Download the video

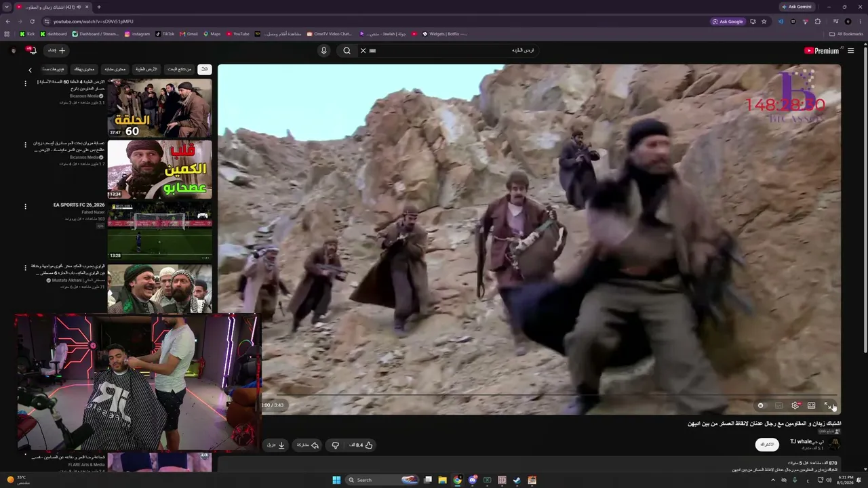[x=276, y=445]
